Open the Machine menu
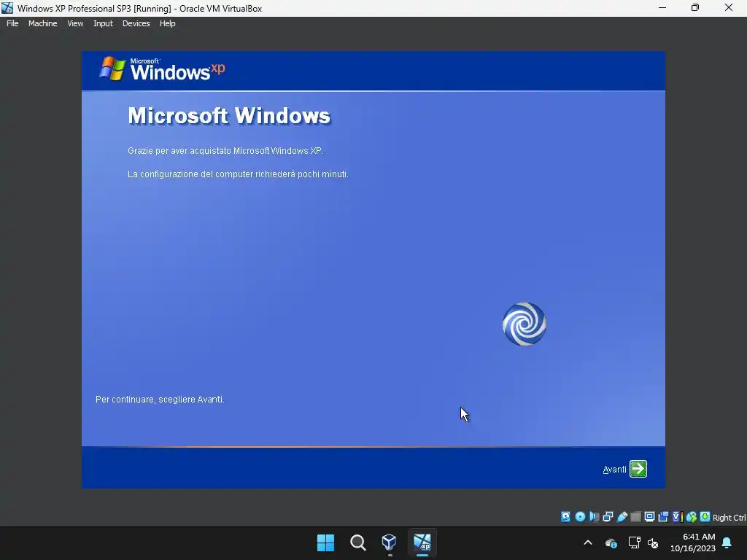This screenshot has height=560, width=747. pos(43,23)
